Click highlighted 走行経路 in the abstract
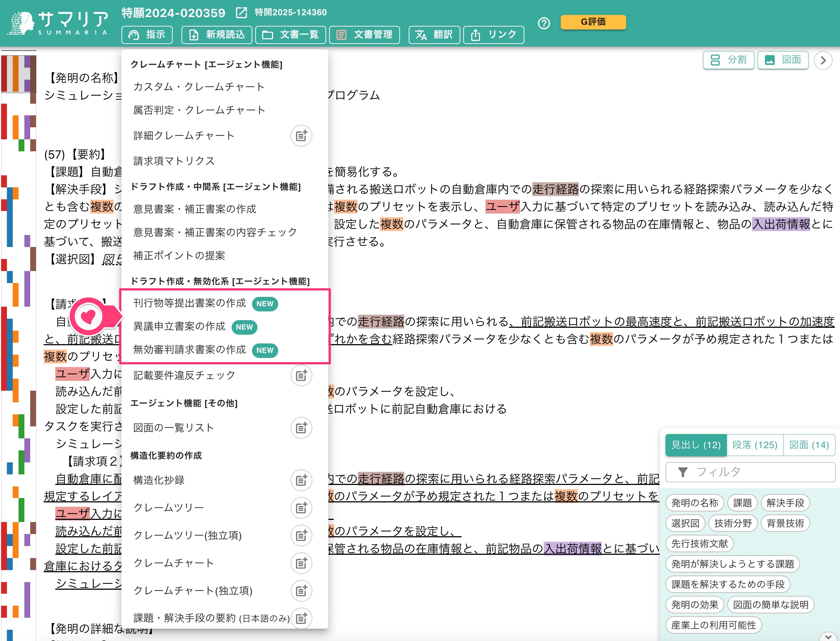Image resolution: width=840 pixels, height=641 pixels. pos(556,189)
